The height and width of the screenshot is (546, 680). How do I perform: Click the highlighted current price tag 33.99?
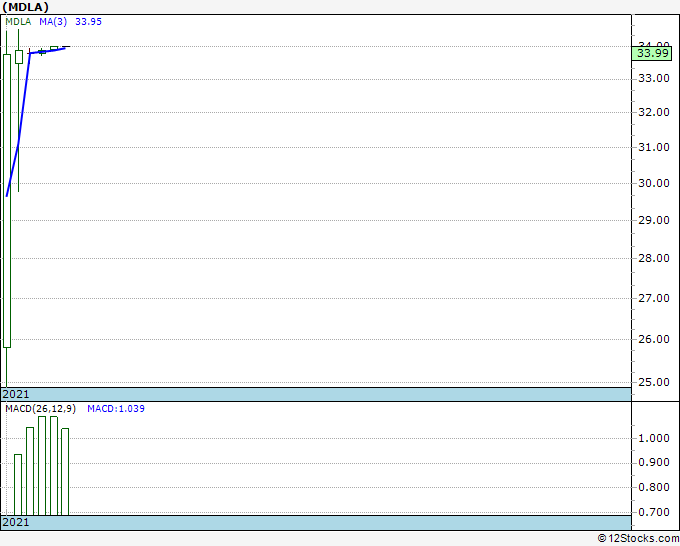652,53
